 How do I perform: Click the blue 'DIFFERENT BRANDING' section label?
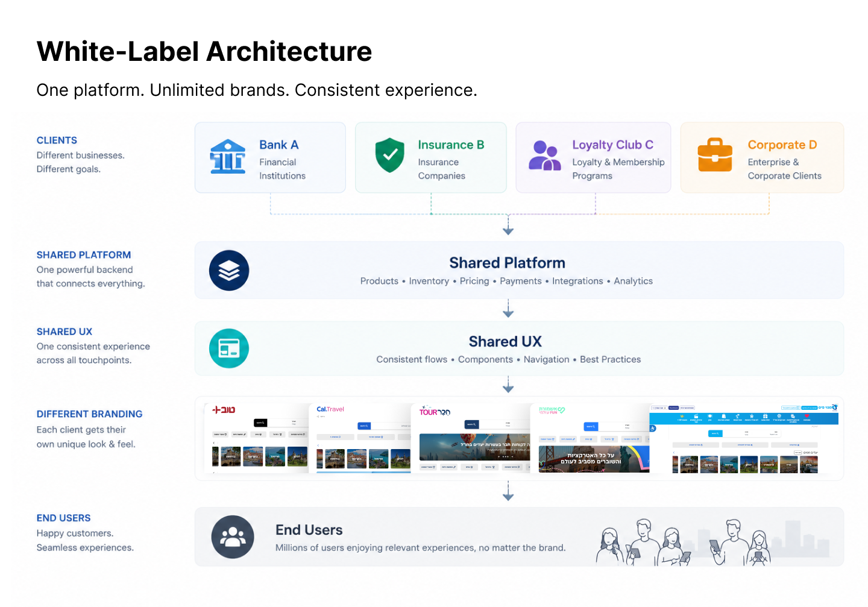(x=89, y=414)
